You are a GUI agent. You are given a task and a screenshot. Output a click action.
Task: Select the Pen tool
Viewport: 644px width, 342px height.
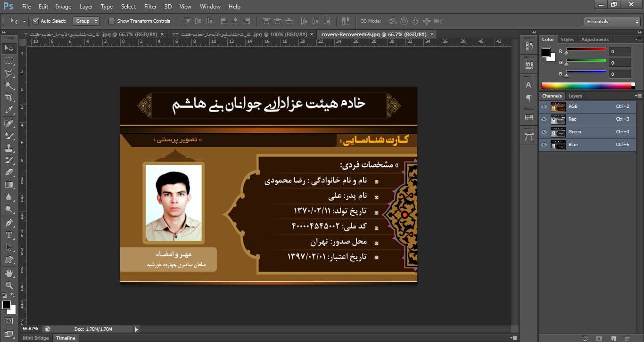(9, 223)
